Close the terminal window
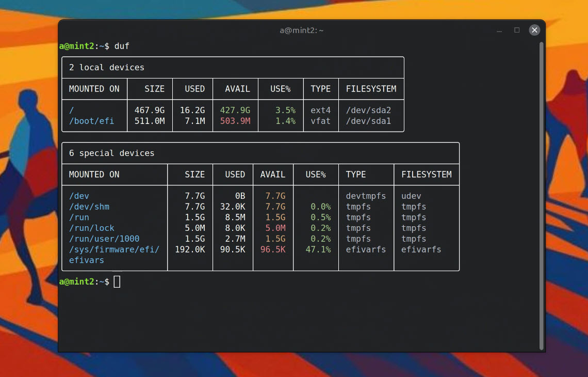Viewport: 588px width, 377px height. tap(534, 30)
